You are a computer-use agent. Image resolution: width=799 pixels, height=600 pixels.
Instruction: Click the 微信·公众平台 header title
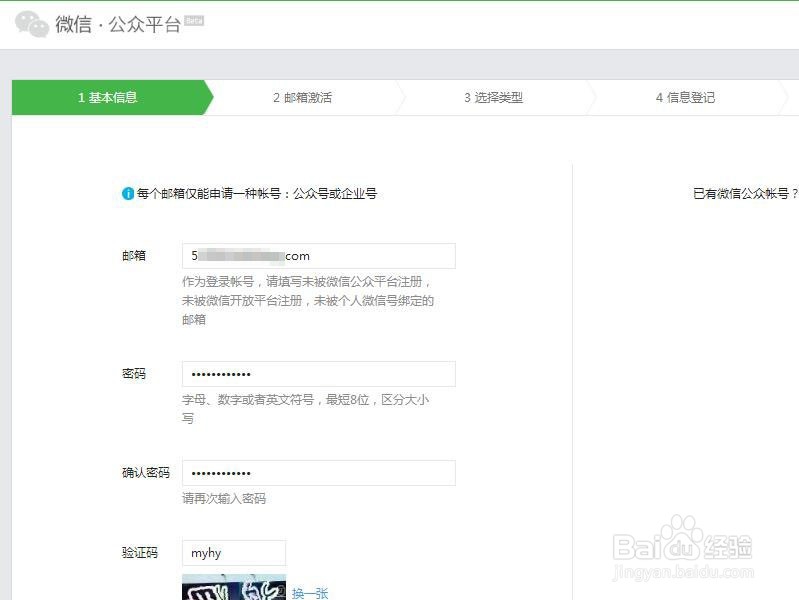[118, 24]
